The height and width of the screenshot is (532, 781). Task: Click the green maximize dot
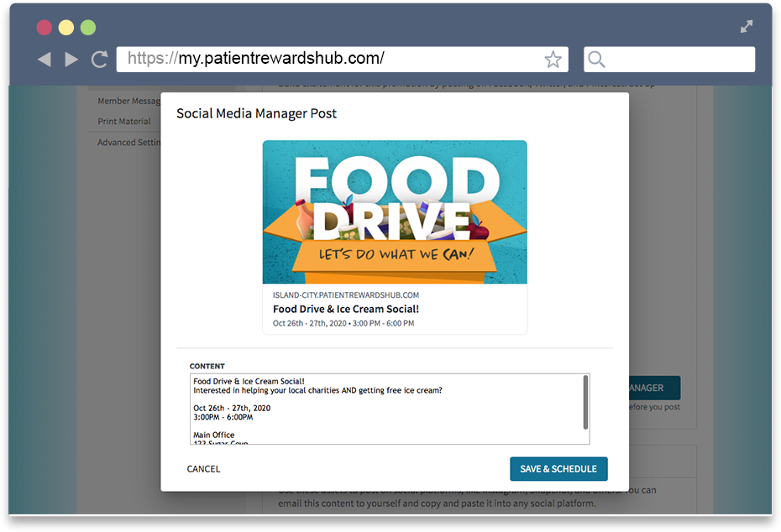click(88, 28)
